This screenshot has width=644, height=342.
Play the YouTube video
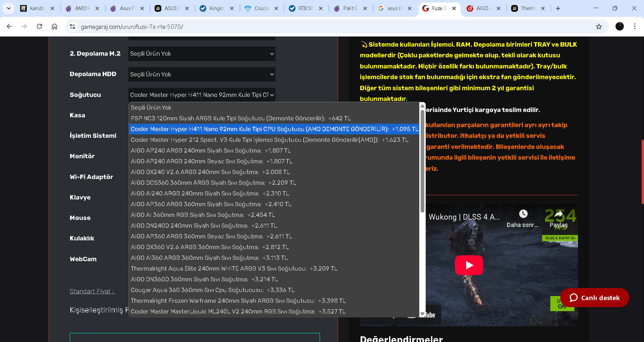click(469, 265)
